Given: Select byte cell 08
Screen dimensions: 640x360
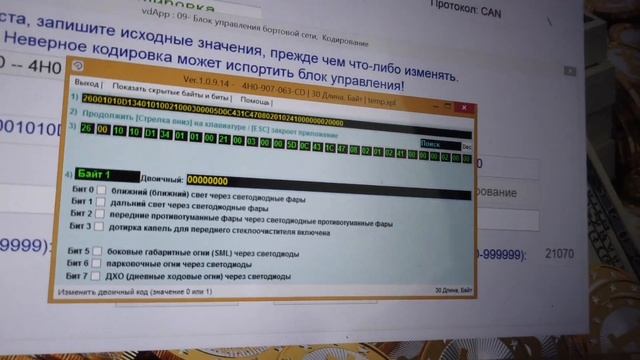Looking at the screenshot, I should click(354, 150).
